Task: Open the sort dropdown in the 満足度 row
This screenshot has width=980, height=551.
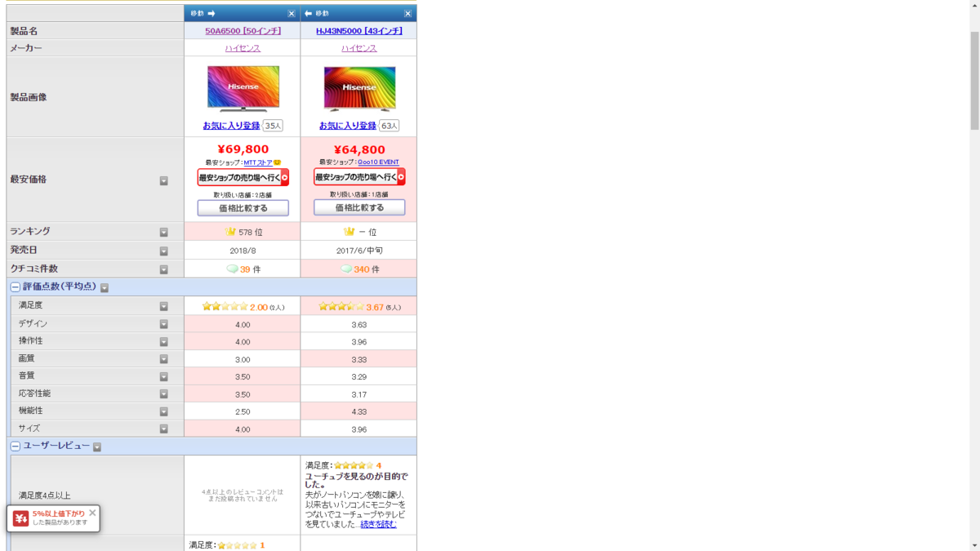Action: tap(163, 306)
